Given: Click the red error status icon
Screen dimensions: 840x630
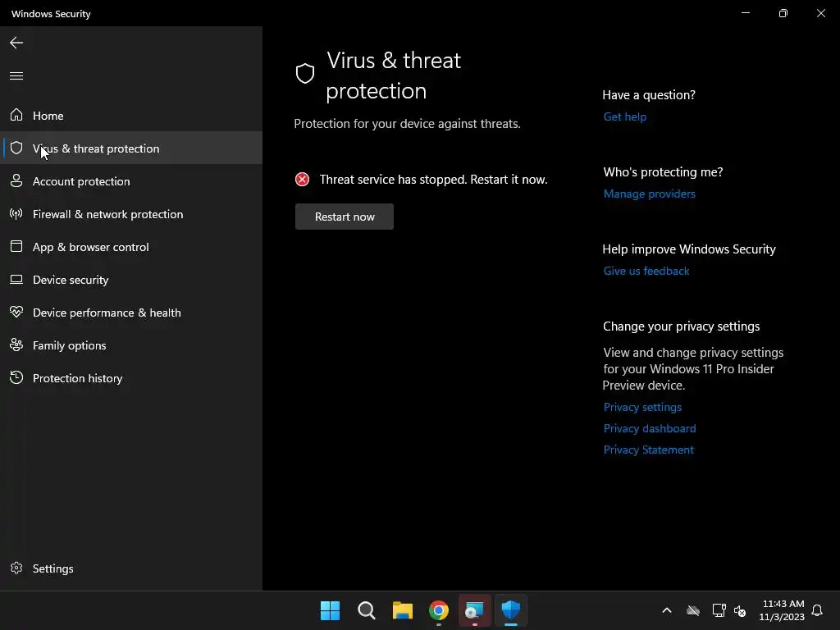Looking at the screenshot, I should click(x=302, y=180).
